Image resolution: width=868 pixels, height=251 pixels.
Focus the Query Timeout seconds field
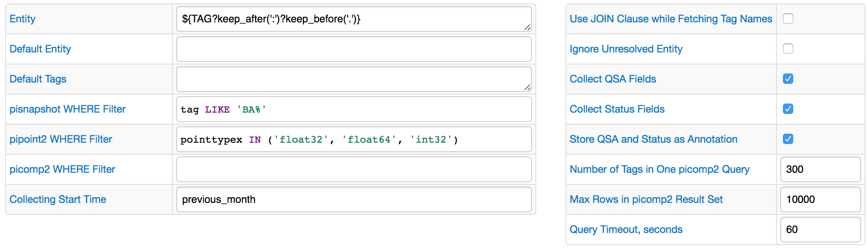(820, 230)
